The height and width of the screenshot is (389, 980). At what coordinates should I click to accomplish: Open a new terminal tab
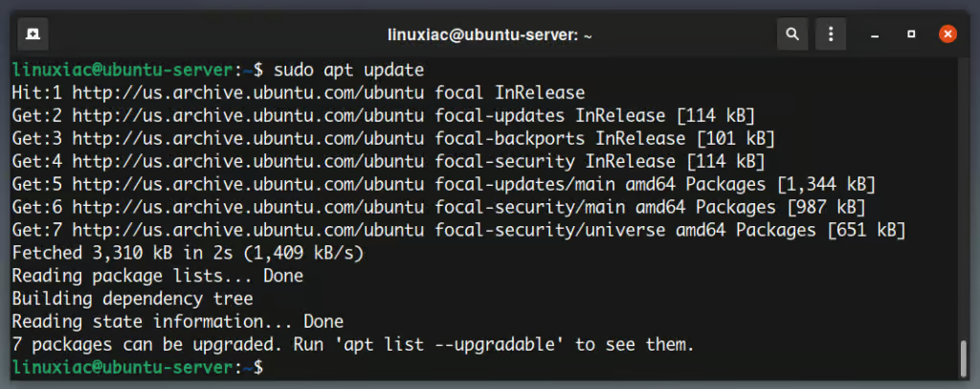point(33,34)
